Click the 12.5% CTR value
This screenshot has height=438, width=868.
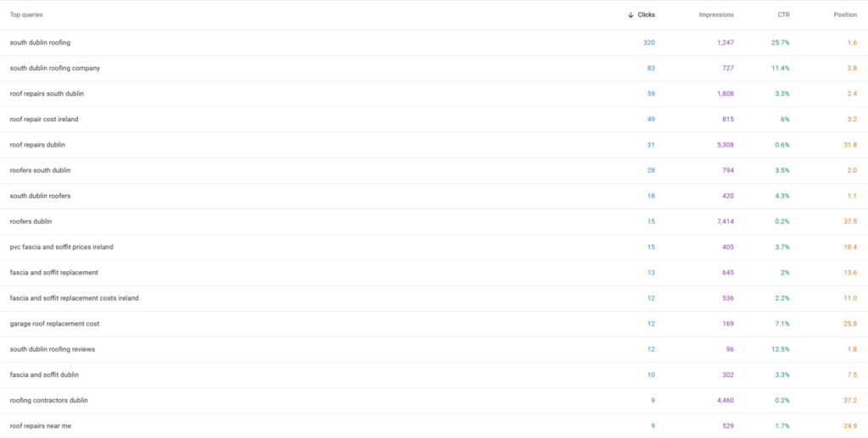[781, 350]
